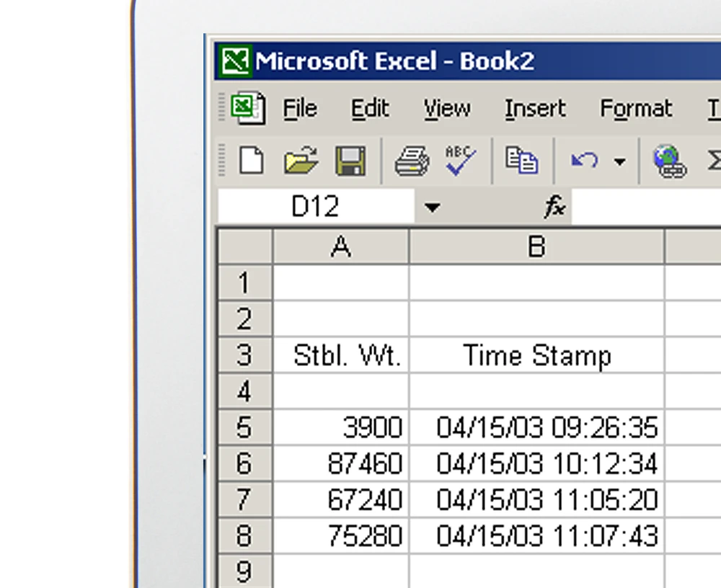Expand the Undo history dropdown arrow
This screenshot has height=588, width=721.
pos(619,161)
